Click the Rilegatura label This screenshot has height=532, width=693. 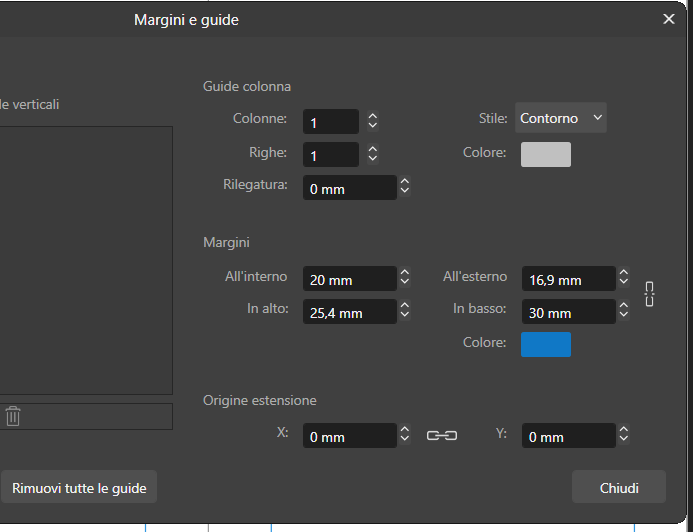(x=255, y=184)
